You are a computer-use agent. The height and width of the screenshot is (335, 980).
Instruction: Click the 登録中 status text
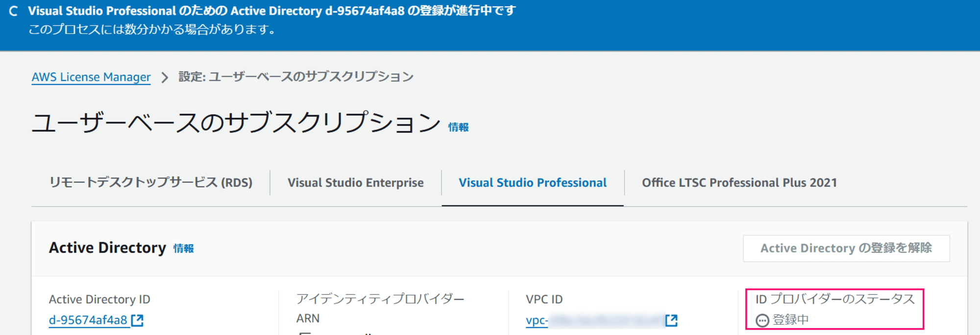pyautogui.click(x=790, y=320)
